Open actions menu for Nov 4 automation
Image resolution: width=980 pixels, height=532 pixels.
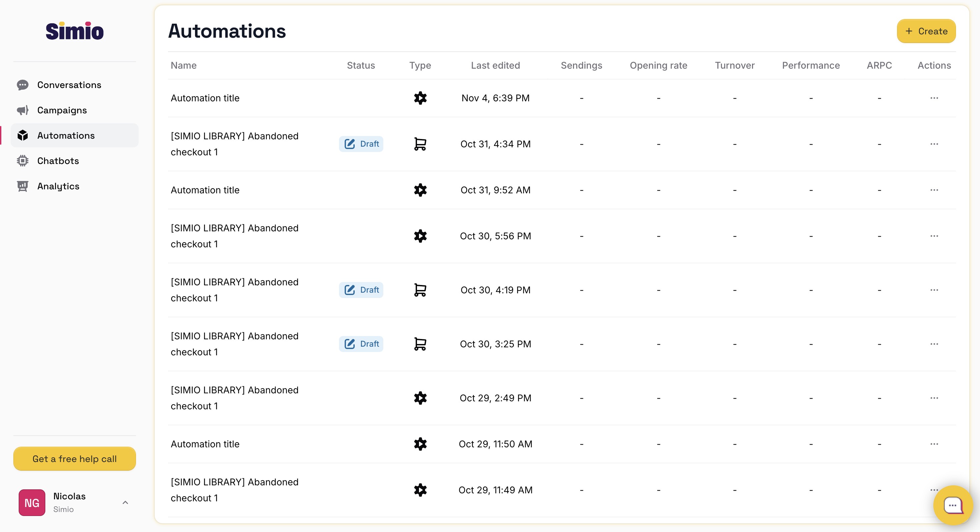(934, 98)
